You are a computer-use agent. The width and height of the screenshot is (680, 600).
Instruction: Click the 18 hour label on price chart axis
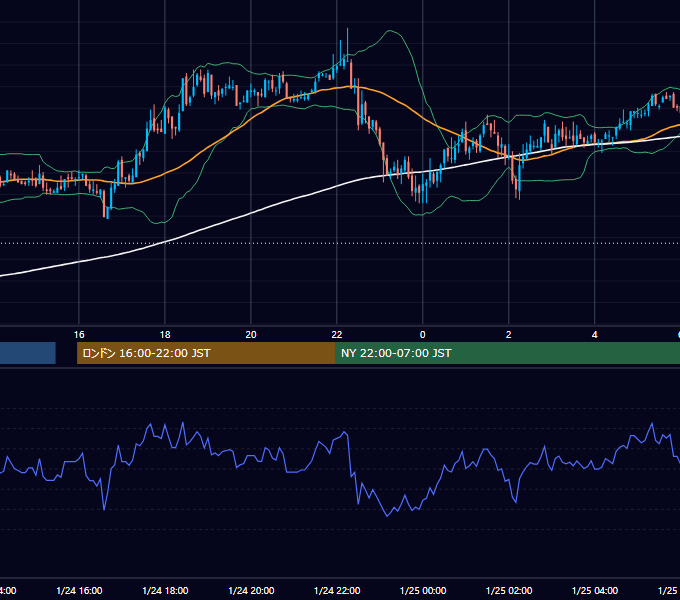pyautogui.click(x=165, y=335)
